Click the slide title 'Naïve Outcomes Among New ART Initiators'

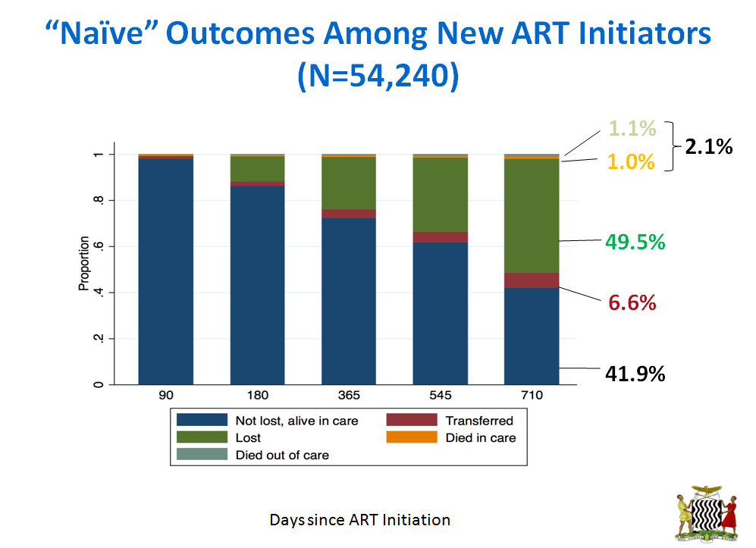click(x=378, y=33)
